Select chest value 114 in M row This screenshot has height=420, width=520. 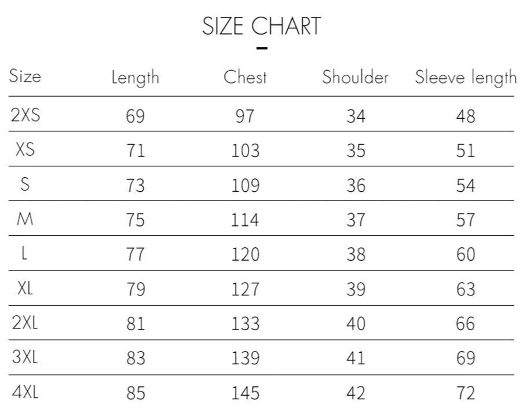(246, 220)
